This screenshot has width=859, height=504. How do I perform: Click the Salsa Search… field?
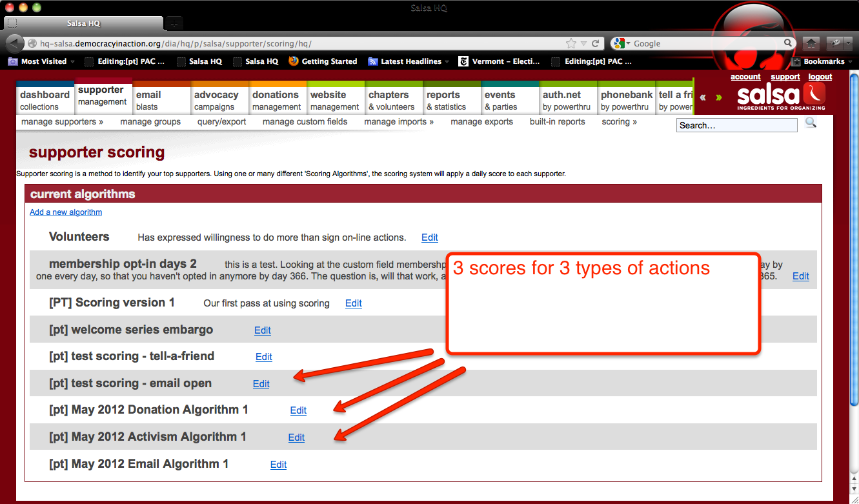(736, 125)
